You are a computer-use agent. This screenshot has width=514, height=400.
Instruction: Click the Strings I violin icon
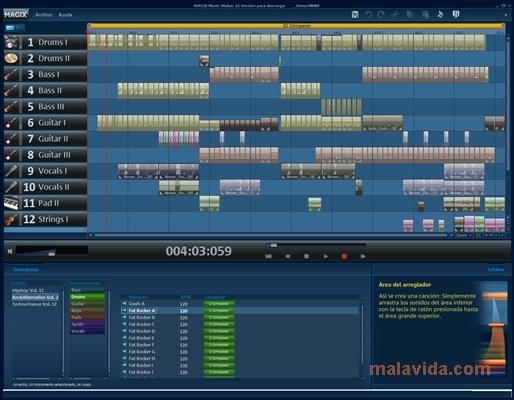point(11,219)
